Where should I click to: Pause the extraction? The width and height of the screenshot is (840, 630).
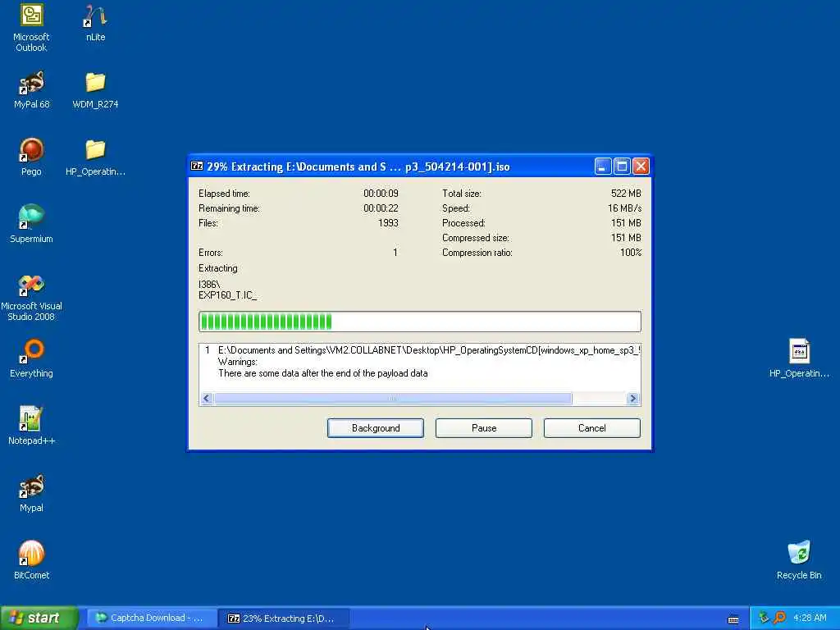click(484, 428)
